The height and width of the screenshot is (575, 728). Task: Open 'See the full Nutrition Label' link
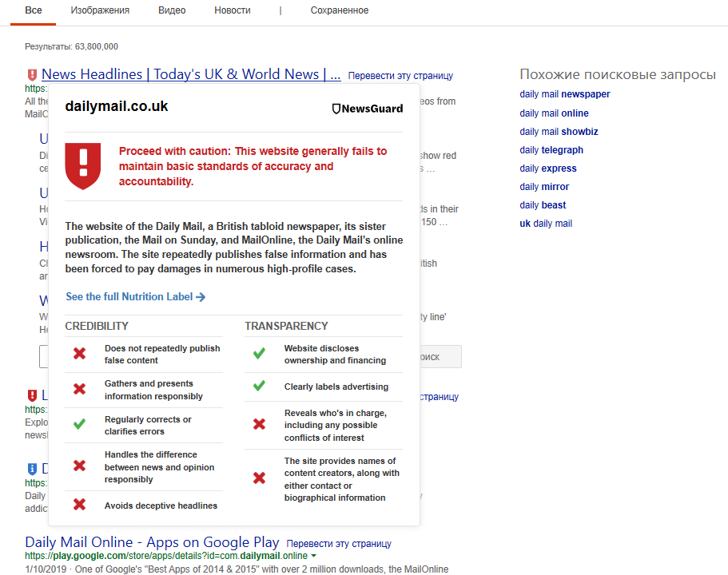coord(136,297)
